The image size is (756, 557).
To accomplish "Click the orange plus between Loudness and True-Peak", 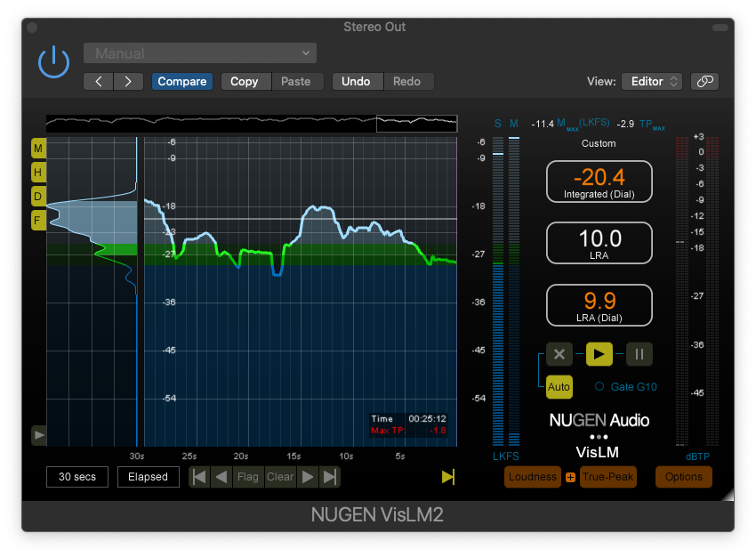I will 570,478.
